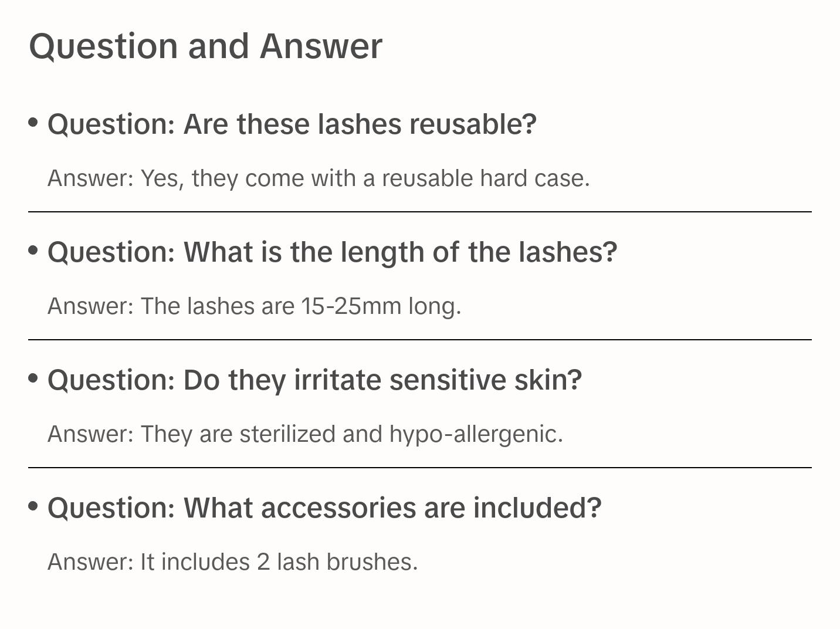Open the question "What accessories are included?"
This screenshot has width=840, height=629.
tap(324, 508)
